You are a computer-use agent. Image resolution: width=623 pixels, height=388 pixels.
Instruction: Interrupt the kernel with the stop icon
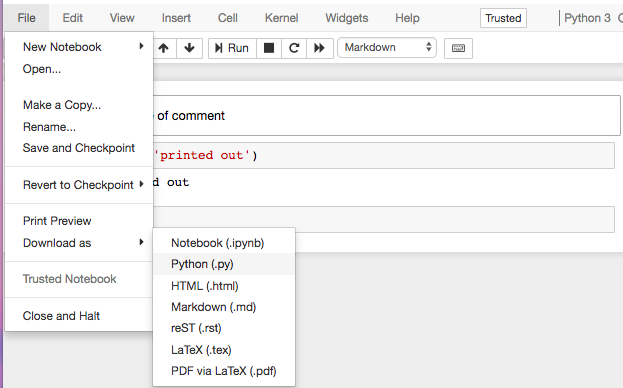tap(269, 48)
